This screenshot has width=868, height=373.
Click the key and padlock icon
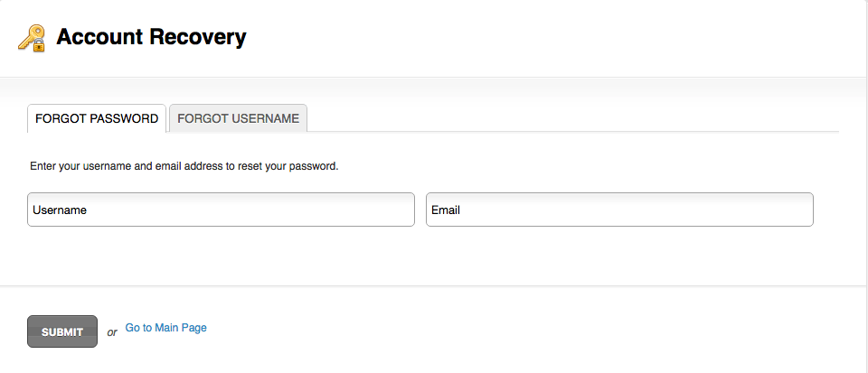click(x=32, y=38)
